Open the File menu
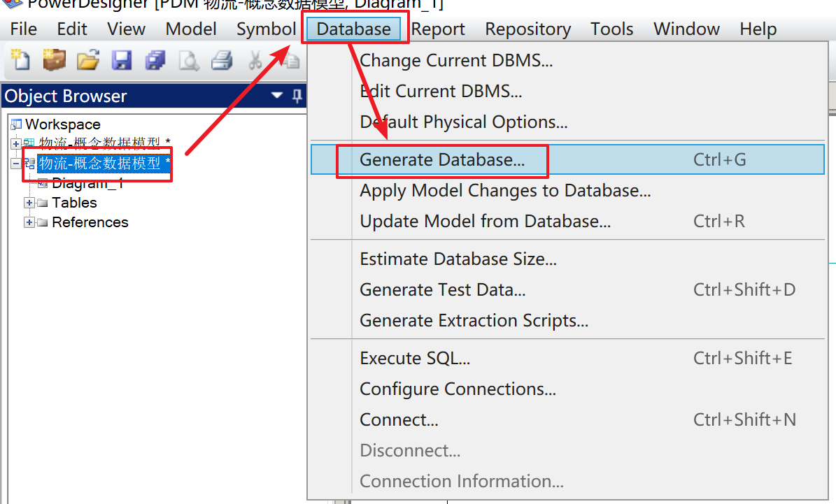836x504 pixels. (x=24, y=29)
